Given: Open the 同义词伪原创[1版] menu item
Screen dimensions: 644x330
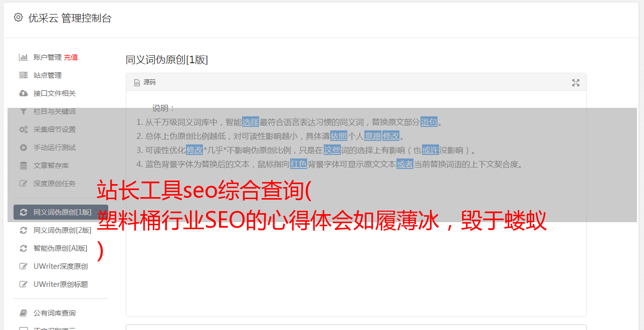Looking at the screenshot, I should (x=61, y=212).
